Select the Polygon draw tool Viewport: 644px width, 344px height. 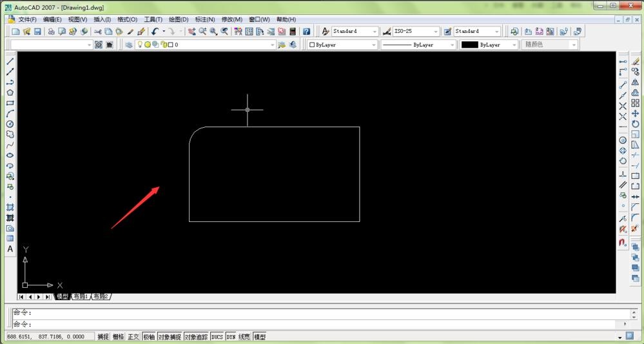coord(10,92)
